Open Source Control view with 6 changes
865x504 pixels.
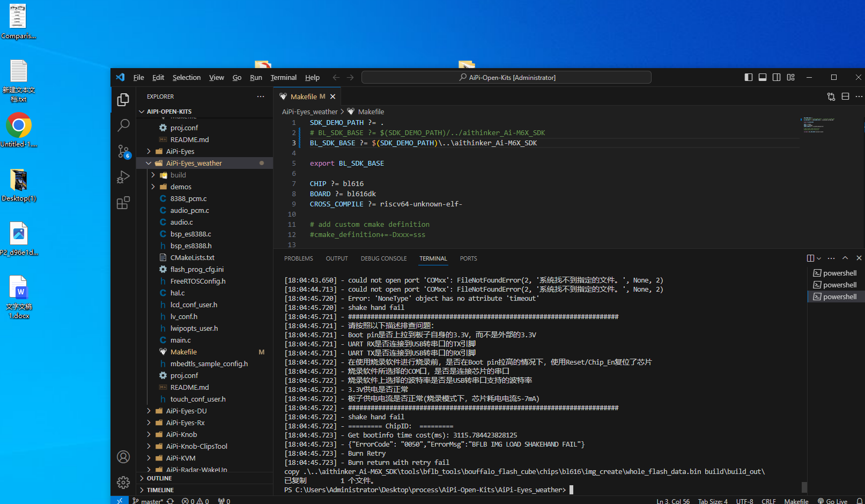pos(123,151)
